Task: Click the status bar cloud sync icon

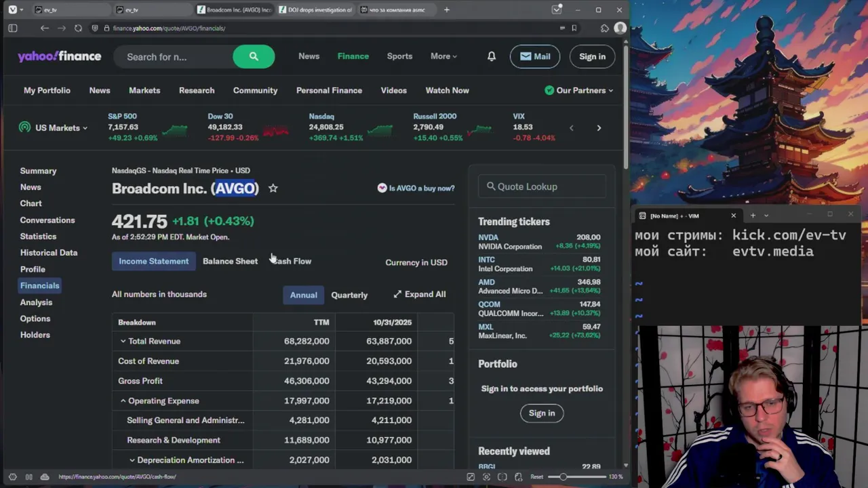Action: point(45,476)
